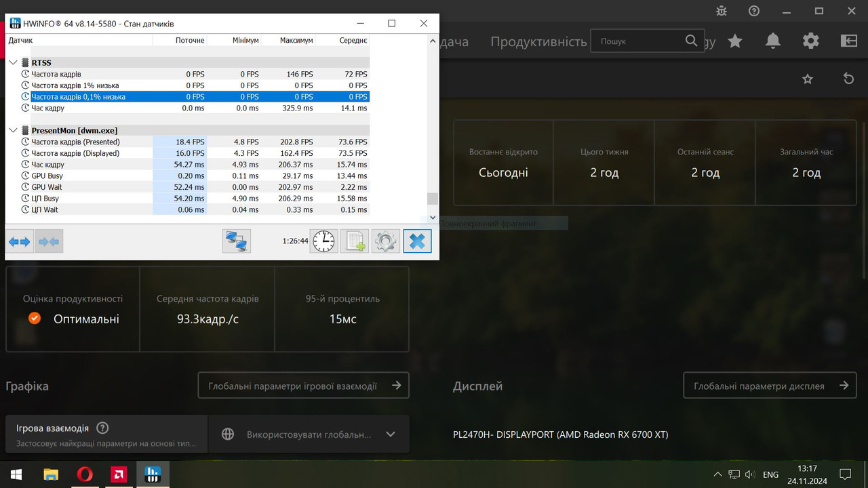This screenshot has height=488, width=868.
Task: Open the 'Використовувати глобальн...' dropdown
Action: (309, 434)
